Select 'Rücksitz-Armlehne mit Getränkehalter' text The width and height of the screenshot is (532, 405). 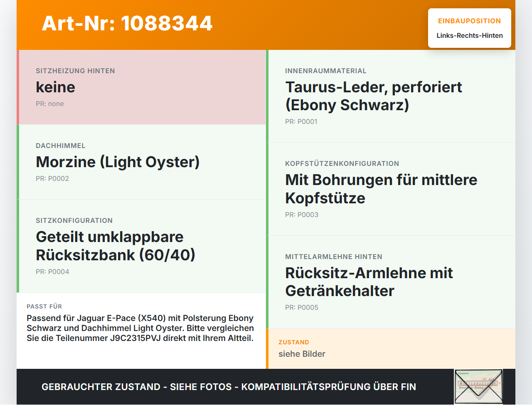click(369, 282)
